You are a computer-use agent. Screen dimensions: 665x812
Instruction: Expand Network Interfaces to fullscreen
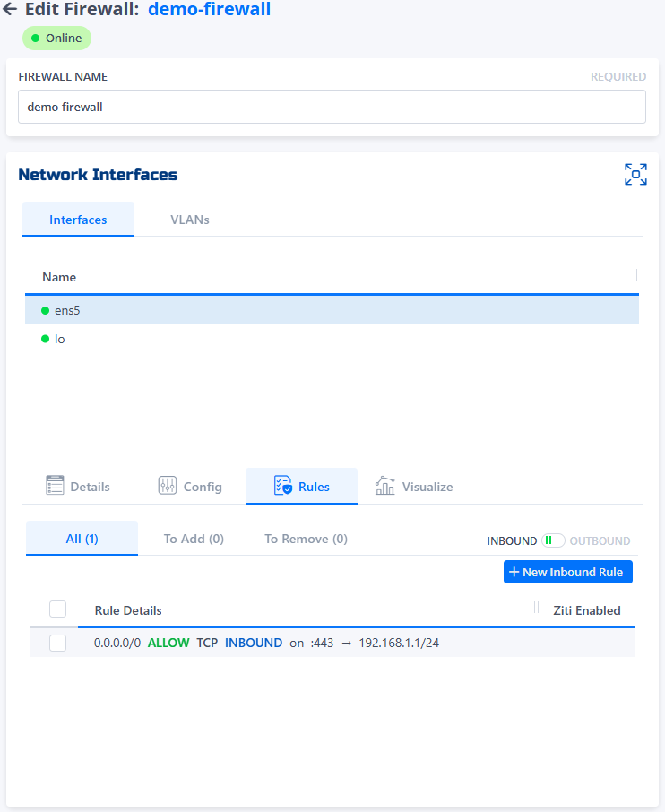tap(635, 174)
